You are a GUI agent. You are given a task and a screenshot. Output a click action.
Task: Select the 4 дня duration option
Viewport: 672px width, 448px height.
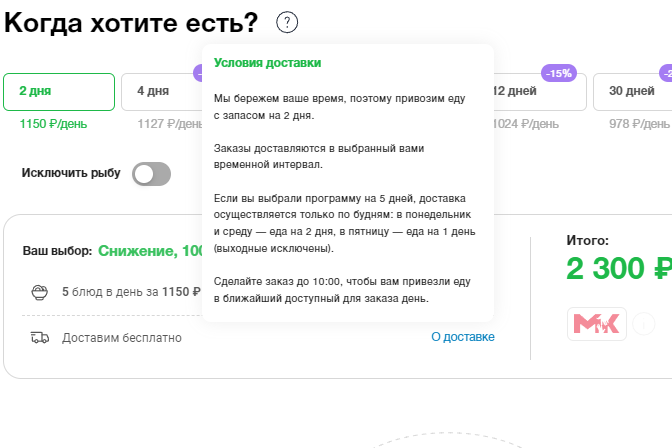click(x=162, y=92)
